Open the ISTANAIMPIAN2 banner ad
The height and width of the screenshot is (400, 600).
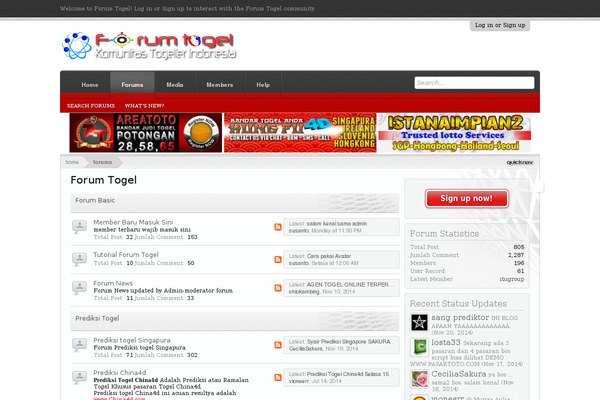coord(455,133)
